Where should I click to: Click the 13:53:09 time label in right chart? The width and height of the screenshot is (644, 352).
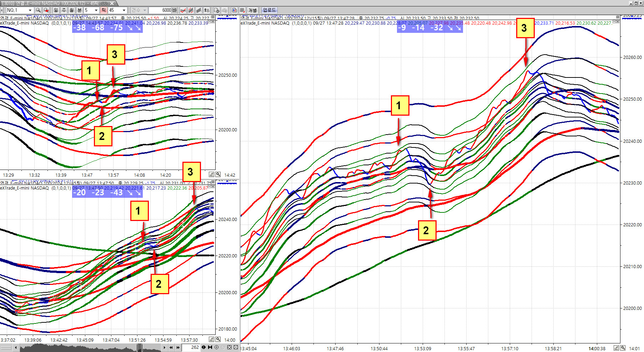pos(423,348)
